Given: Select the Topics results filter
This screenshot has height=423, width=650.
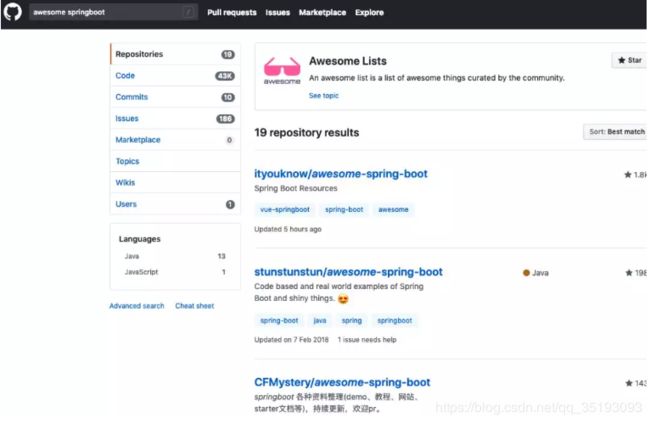Looking at the screenshot, I should (x=175, y=161).
